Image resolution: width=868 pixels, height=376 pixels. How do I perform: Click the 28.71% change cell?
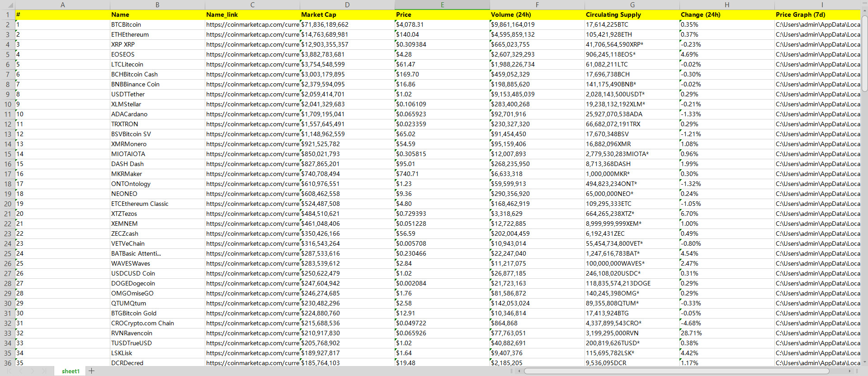[x=727, y=333]
